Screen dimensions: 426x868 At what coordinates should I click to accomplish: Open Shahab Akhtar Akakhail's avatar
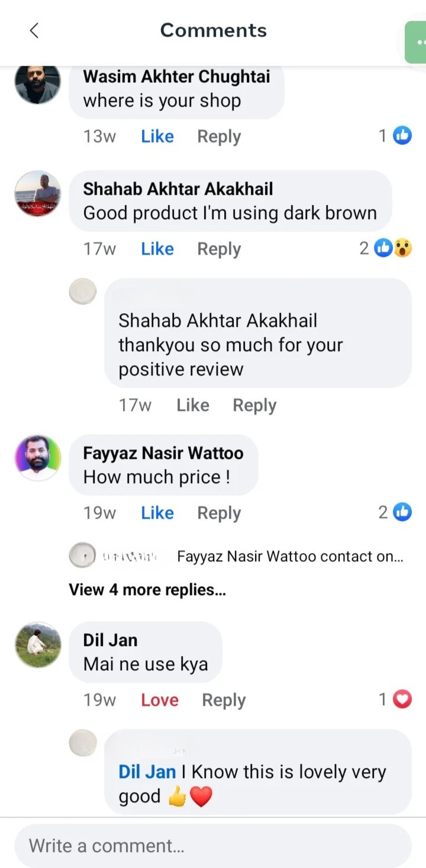click(x=37, y=194)
